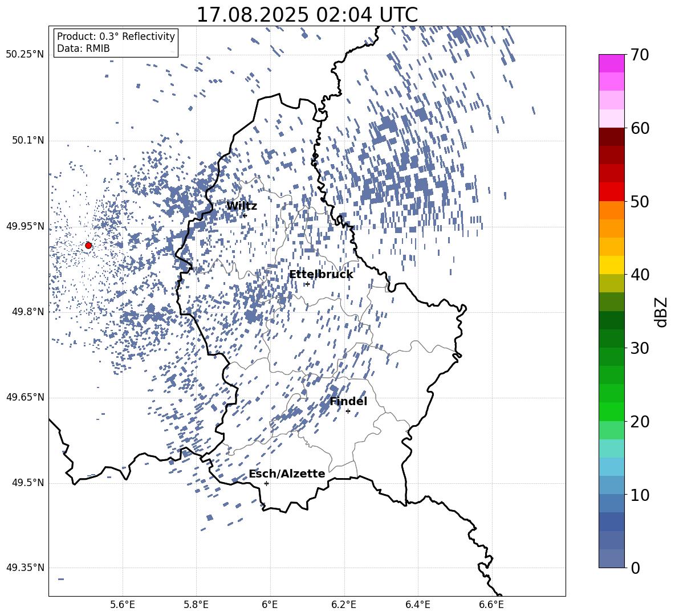Click the Wiltz city label

pos(242,206)
